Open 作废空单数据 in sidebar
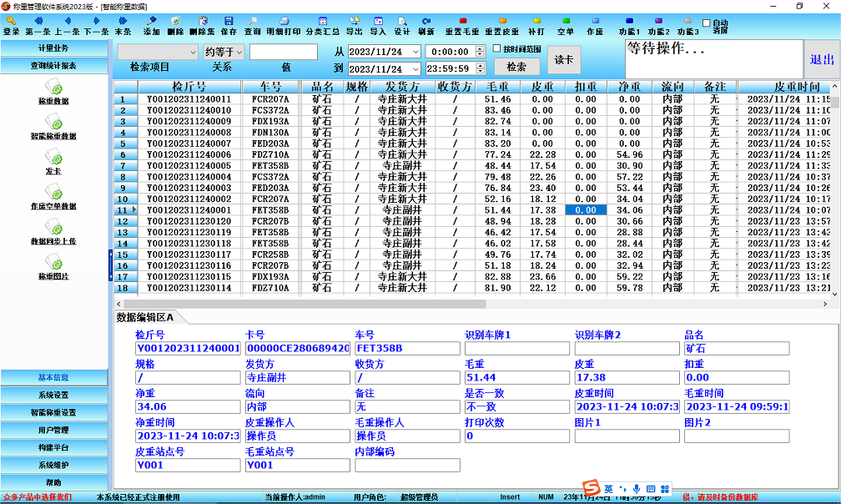The image size is (841, 504). click(x=53, y=197)
